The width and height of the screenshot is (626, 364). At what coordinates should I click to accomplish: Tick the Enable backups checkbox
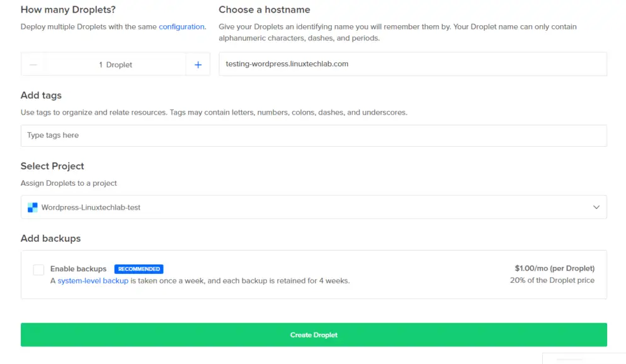coord(38,270)
